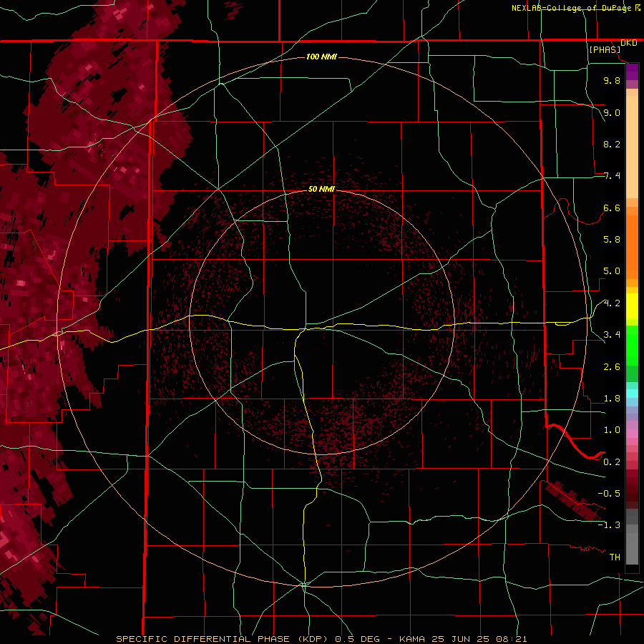Click the [PHAS] legend header label
Image resolution: width=644 pixels, height=644 pixels.
coord(605,49)
